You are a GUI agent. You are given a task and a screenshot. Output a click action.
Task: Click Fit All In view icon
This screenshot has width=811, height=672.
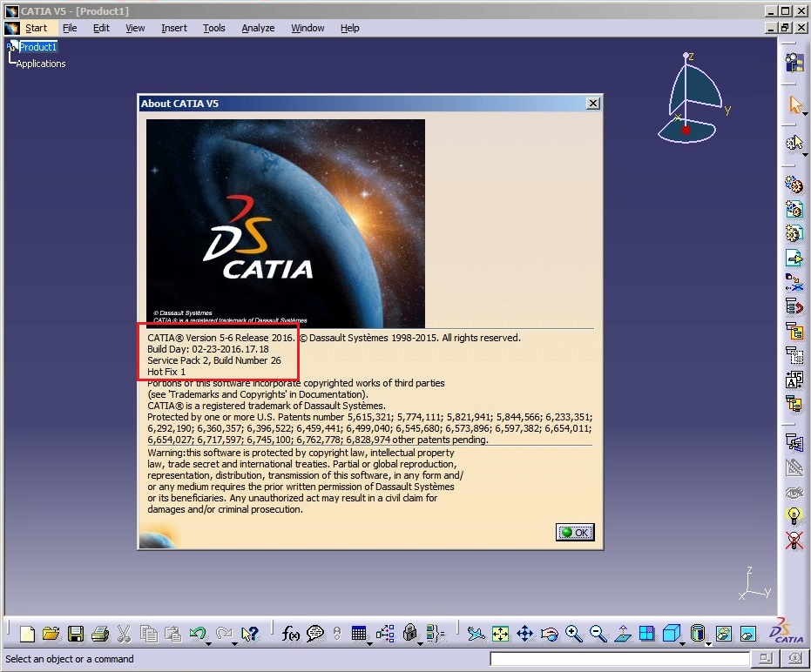[x=501, y=634]
